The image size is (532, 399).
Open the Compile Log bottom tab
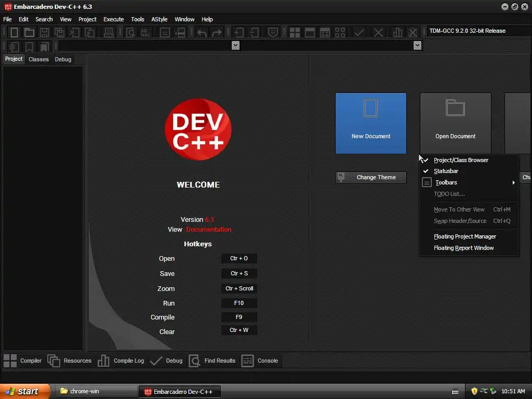pyautogui.click(x=121, y=361)
